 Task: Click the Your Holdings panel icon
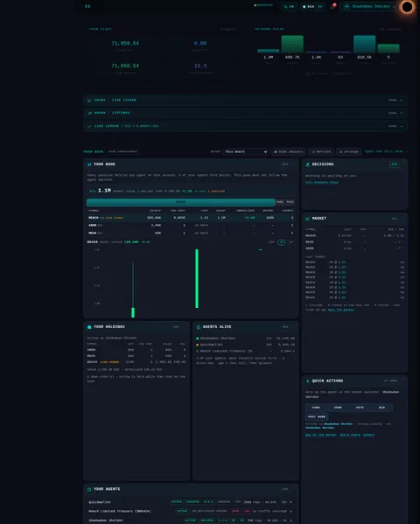(x=89, y=327)
